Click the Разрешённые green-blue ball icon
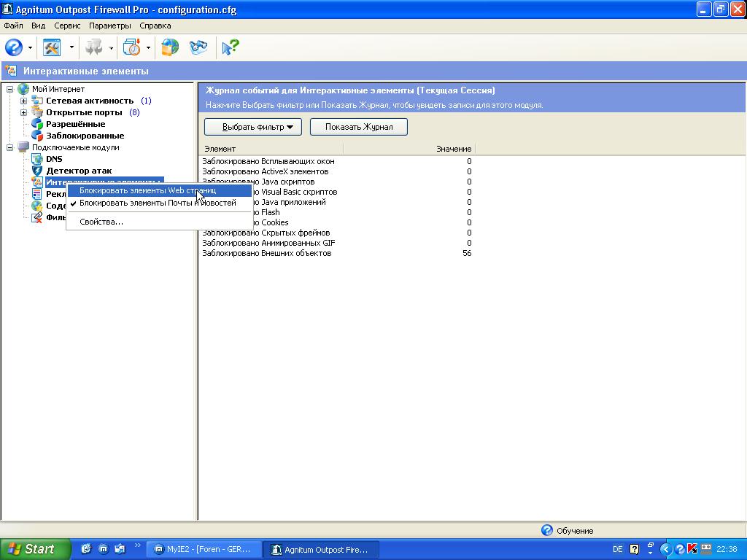The width and height of the screenshot is (747, 560). point(37,124)
